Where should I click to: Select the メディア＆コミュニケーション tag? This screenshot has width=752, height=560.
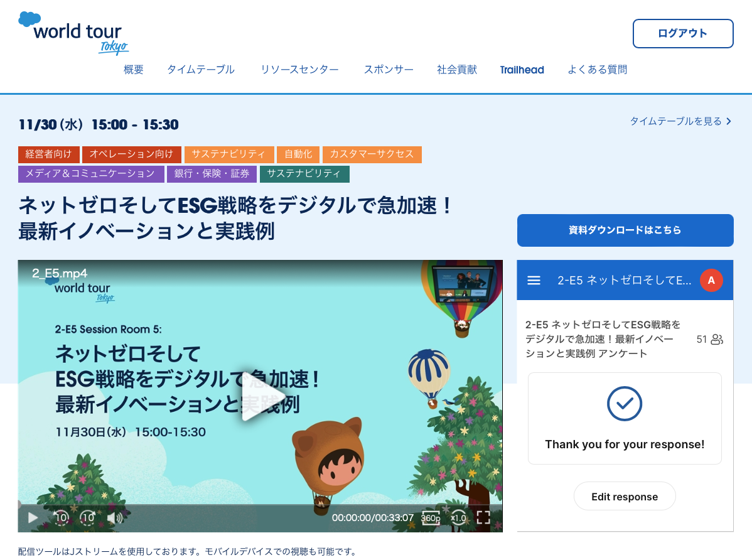(x=91, y=174)
